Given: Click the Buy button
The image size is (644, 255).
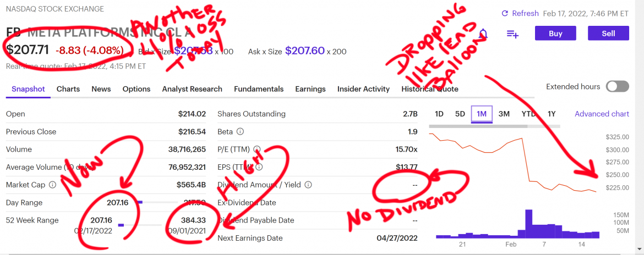Looking at the screenshot, I should 555,34.
